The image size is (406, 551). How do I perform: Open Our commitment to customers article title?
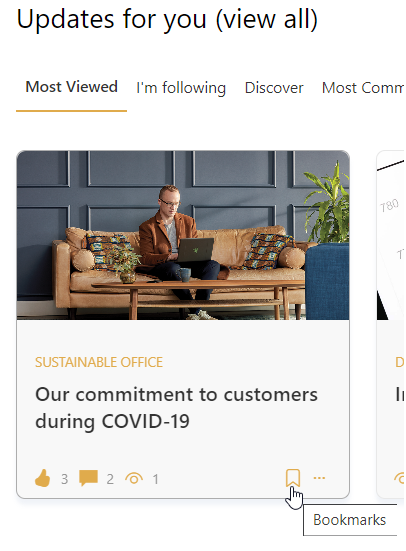pos(176,408)
